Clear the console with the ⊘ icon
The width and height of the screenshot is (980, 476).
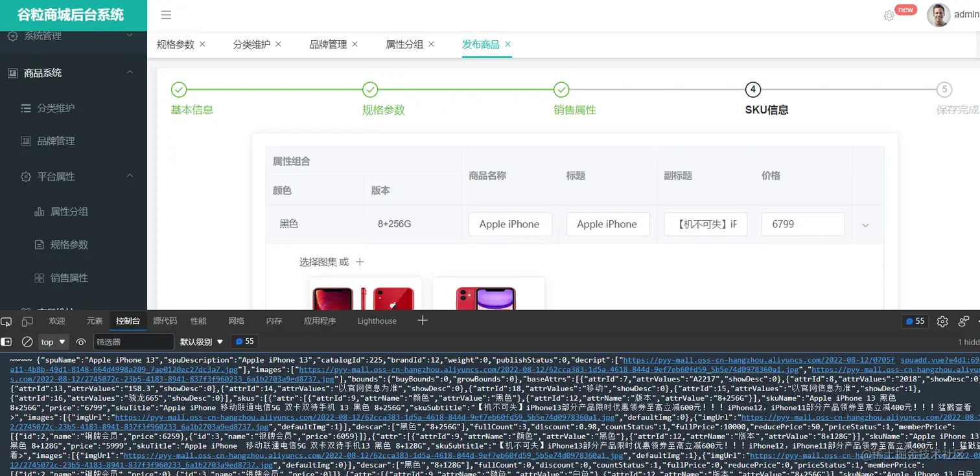click(x=26, y=341)
